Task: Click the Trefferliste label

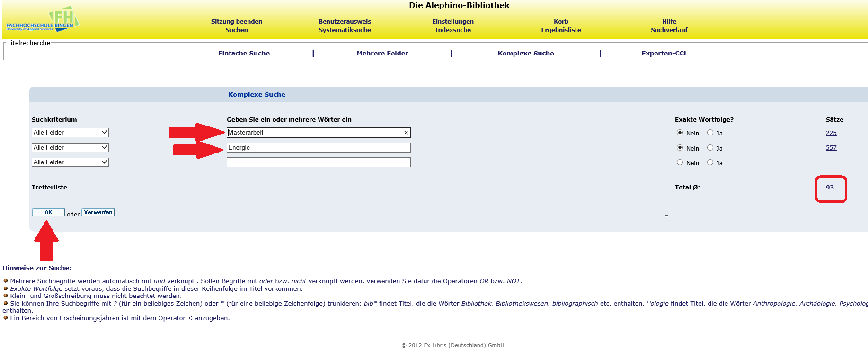Action: coord(49,188)
